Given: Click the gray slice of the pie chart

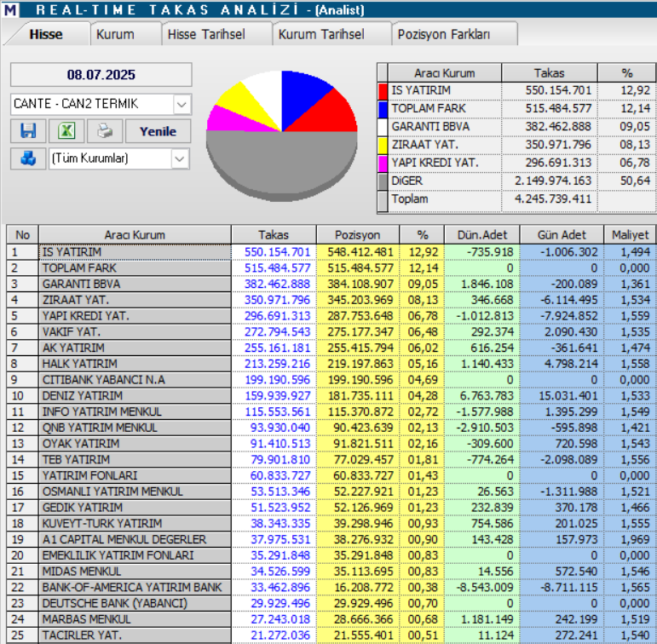Looking at the screenshot, I should coord(281,164).
